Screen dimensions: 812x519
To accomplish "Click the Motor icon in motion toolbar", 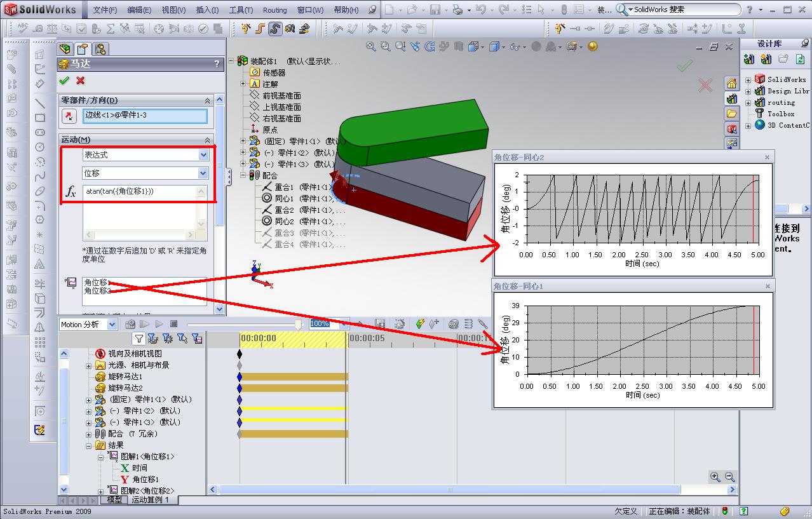I will [x=454, y=324].
